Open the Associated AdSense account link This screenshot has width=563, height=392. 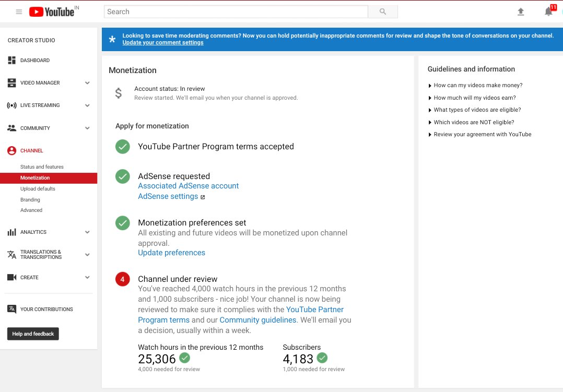[x=188, y=186]
